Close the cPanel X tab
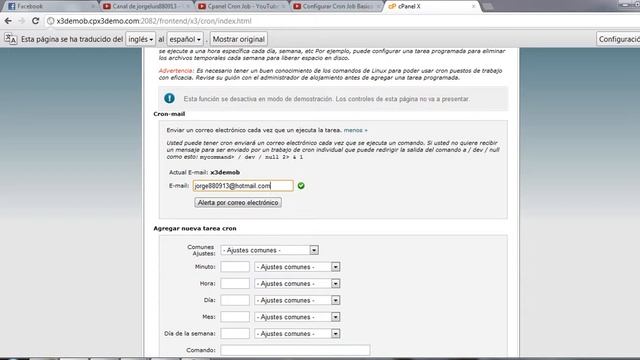The height and width of the screenshot is (360, 640). [473, 6]
